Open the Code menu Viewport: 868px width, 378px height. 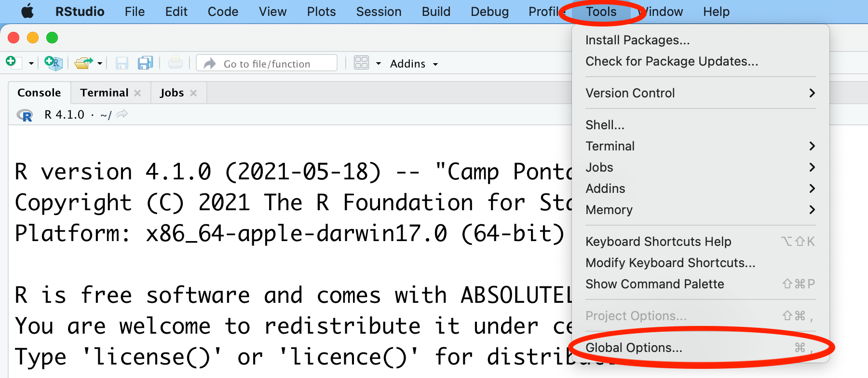coord(223,12)
